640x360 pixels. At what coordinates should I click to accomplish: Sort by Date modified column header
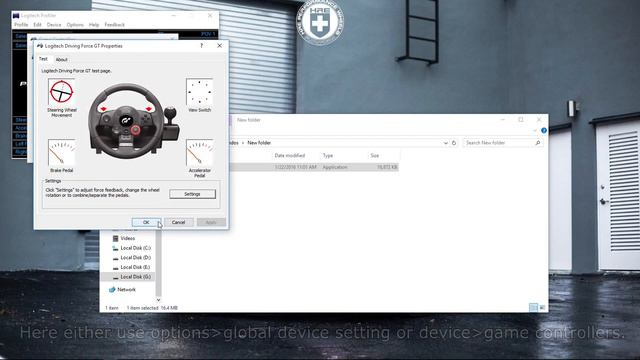pos(290,156)
